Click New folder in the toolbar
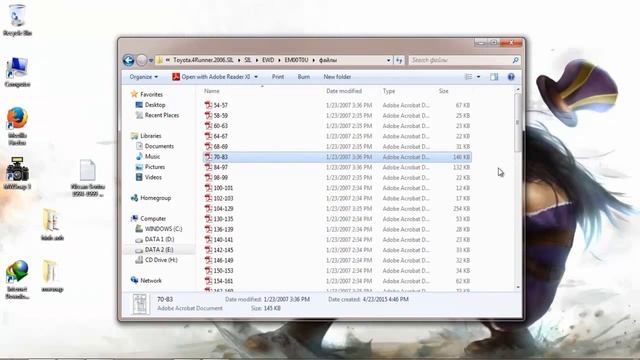The image size is (640, 360). click(337, 77)
